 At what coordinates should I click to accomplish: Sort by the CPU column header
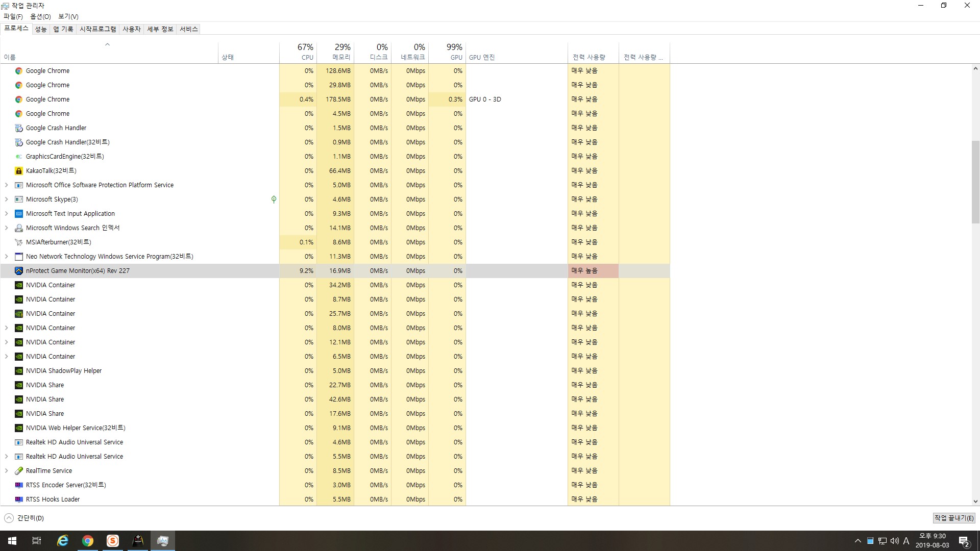point(298,52)
